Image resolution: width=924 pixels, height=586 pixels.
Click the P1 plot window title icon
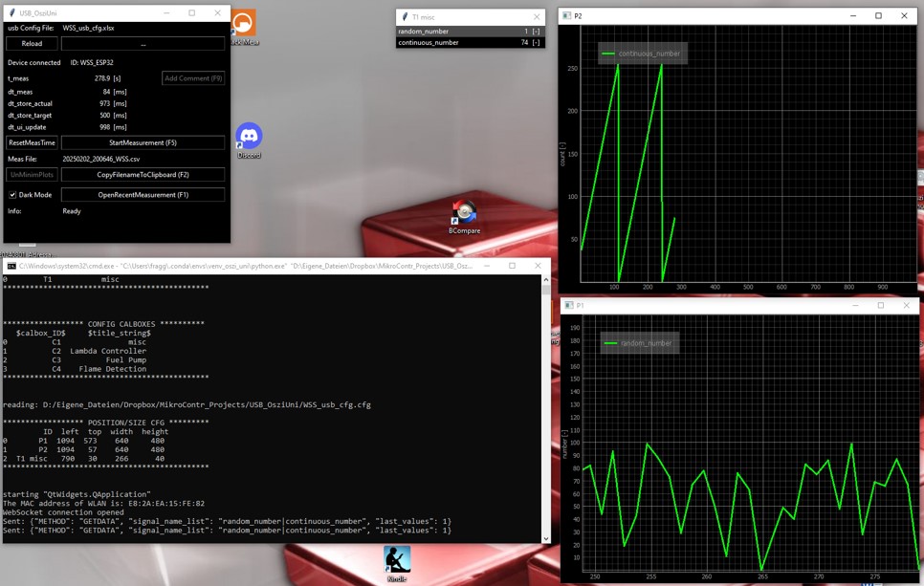tap(568, 306)
